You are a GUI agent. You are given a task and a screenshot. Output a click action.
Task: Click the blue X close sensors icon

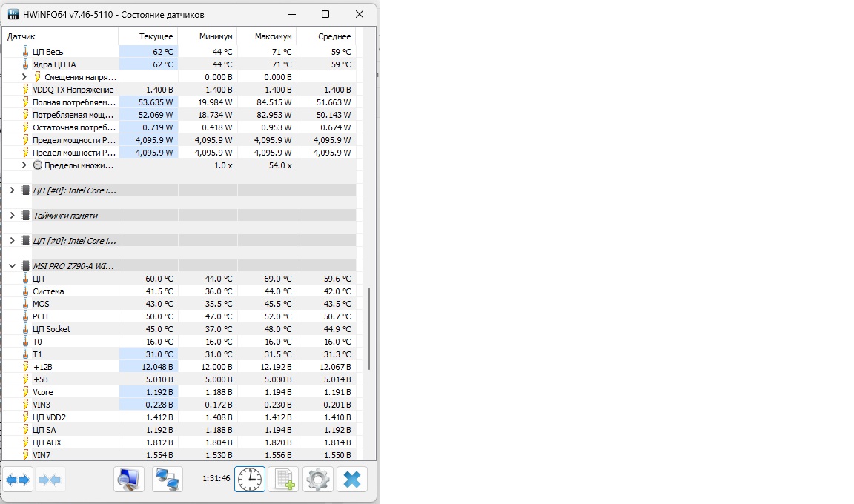pos(352,480)
